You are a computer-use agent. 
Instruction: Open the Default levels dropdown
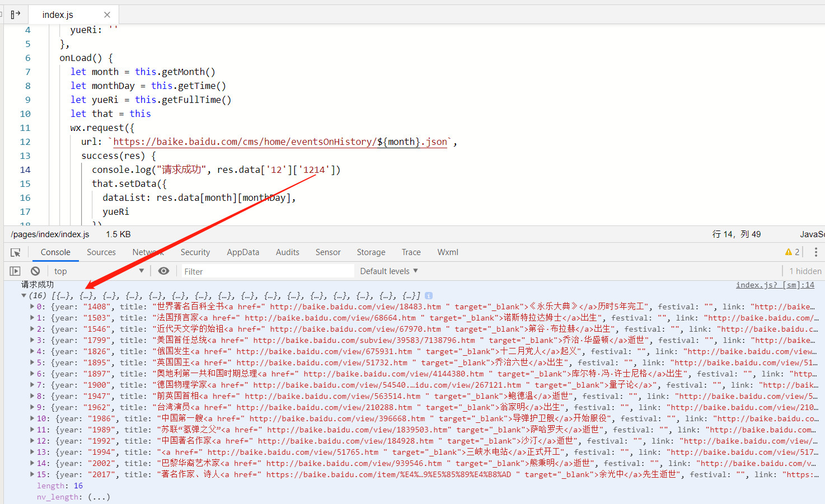389,271
